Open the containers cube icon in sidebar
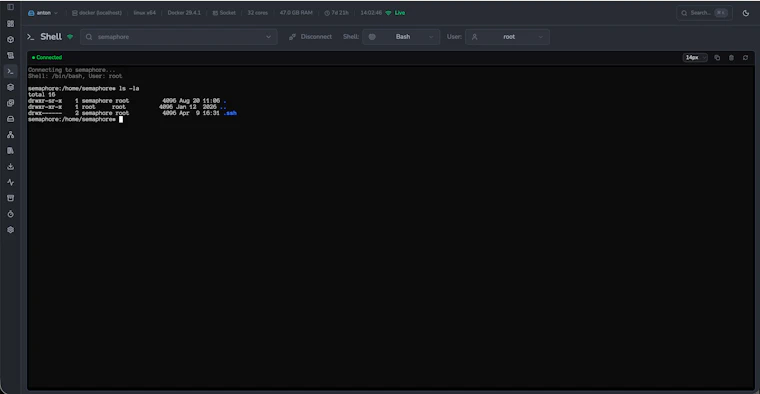This screenshot has height=394, width=760. pyautogui.click(x=10, y=40)
